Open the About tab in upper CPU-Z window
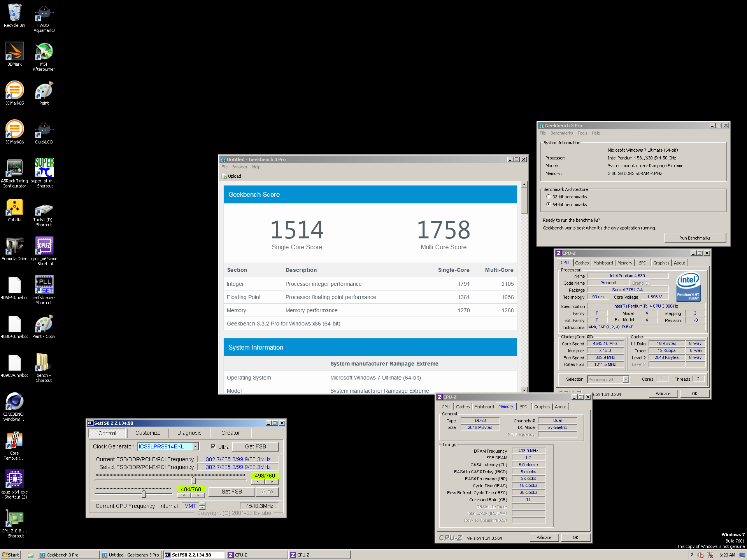 [x=679, y=263]
